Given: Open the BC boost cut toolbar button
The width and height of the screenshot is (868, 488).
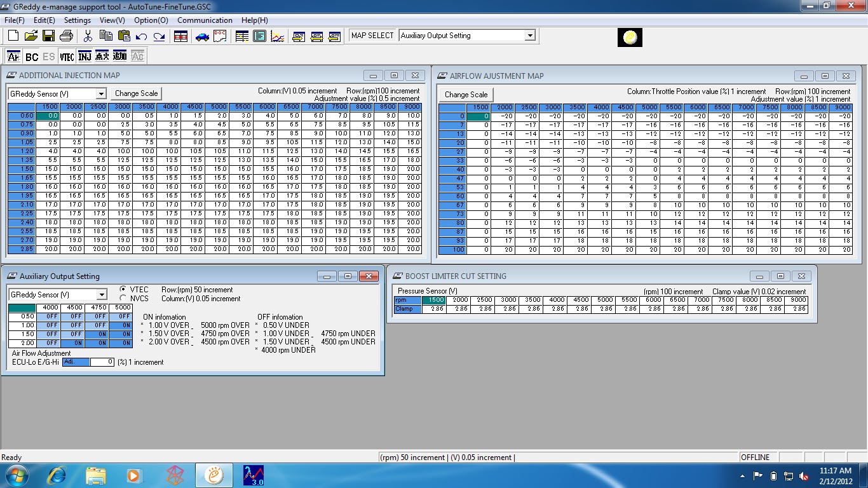Looking at the screenshot, I should pyautogui.click(x=32, y=57).
